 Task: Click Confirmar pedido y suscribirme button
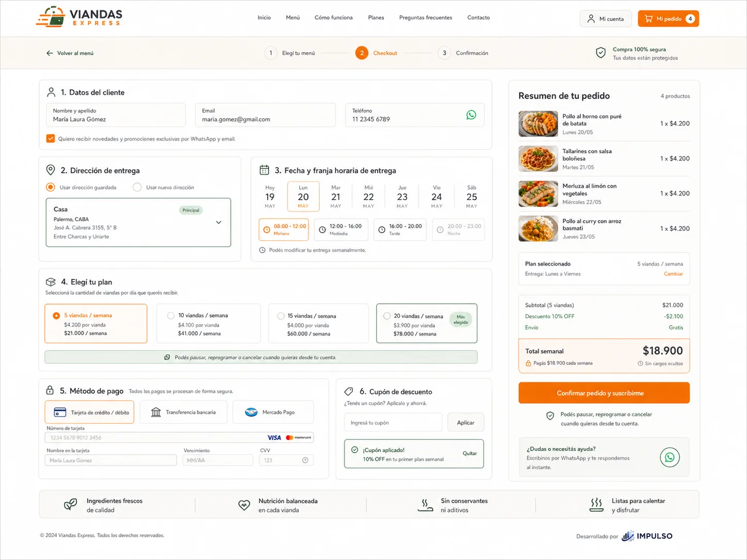point(604,393)
